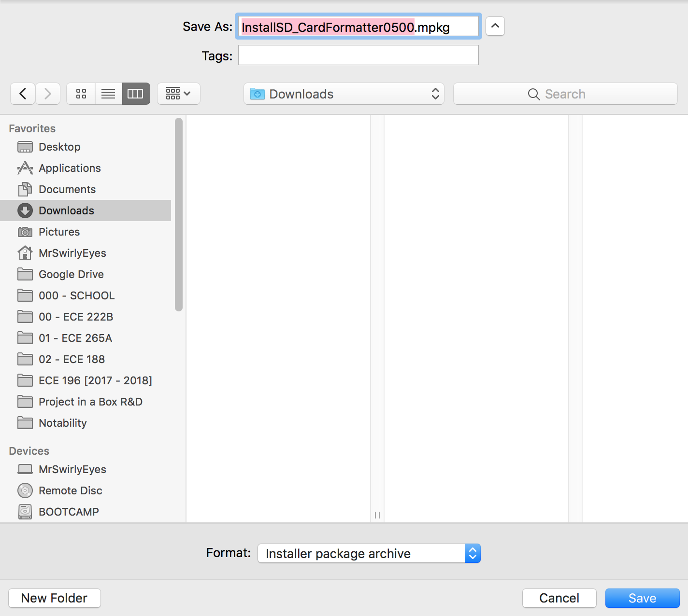Screen dimensions: 688x616
Task: Open Applications from the sidebar
Action: (70, 168)
